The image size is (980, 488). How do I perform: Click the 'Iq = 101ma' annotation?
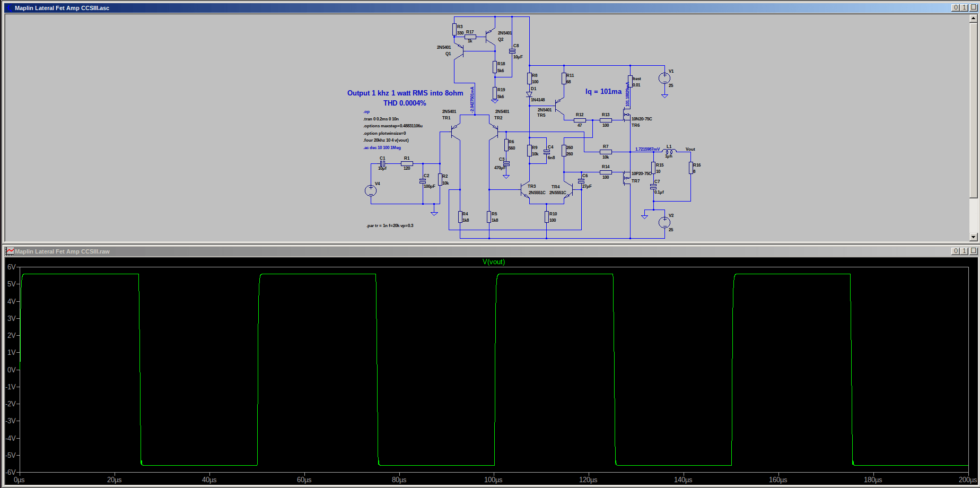603,91
